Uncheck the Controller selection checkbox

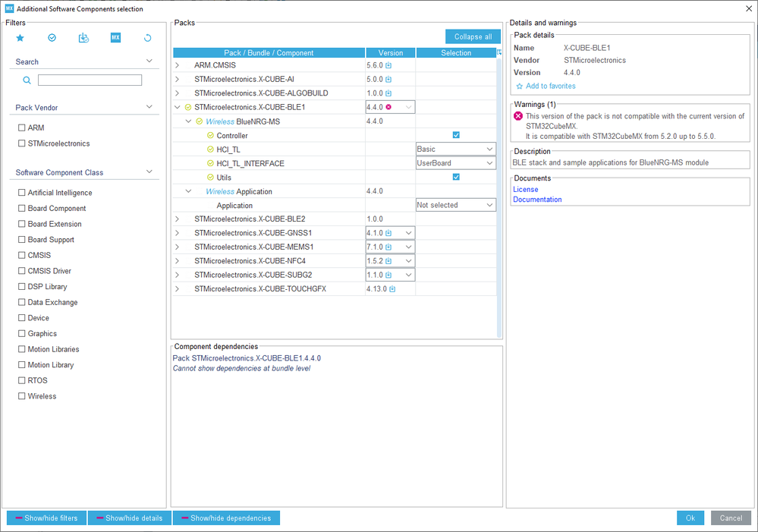[x=456, y=135]
